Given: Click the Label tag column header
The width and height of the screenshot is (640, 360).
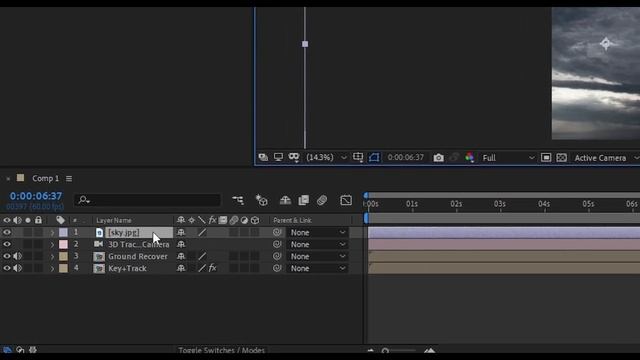Looking at the screenshot, I should click(x=60, y=220).
